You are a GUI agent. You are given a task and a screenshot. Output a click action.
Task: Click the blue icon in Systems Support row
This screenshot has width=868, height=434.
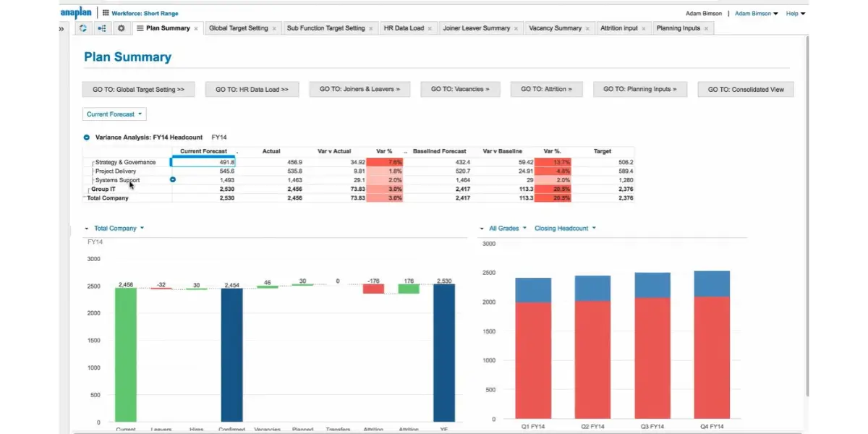pyautogui.click(x=173, y=179)
